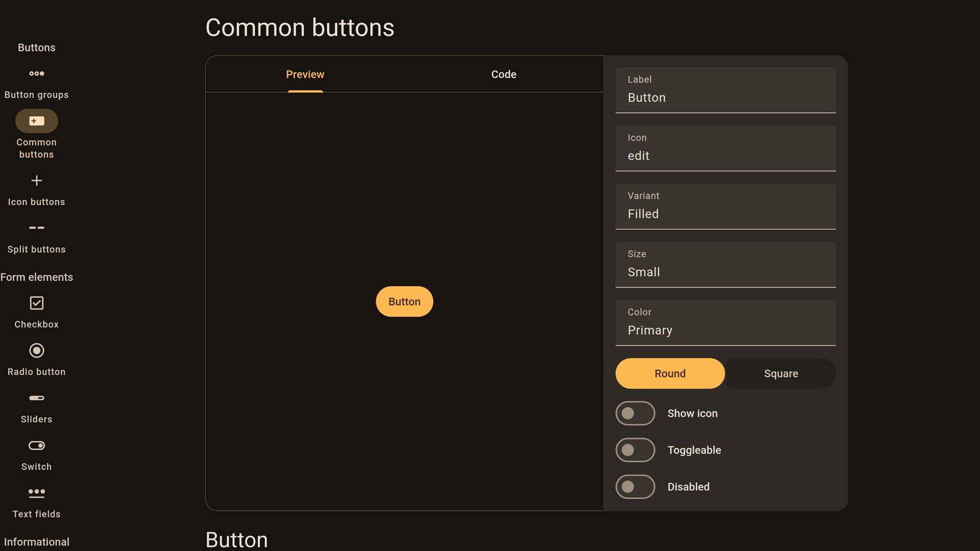
Task: Switch to the Code tab
Action: pos(503,74)
